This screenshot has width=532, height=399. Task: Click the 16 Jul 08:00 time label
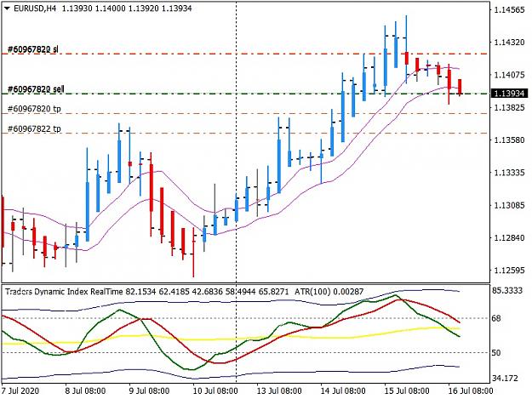pos(470,390)
